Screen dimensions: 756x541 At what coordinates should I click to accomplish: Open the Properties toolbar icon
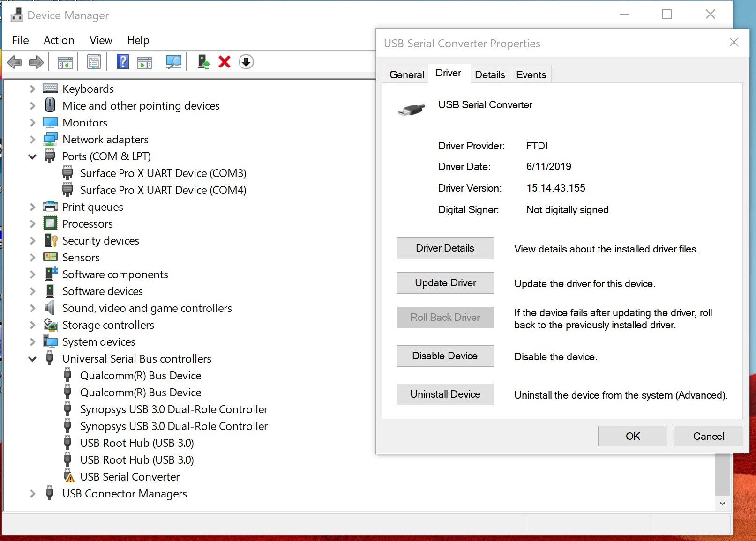(94, 62)
